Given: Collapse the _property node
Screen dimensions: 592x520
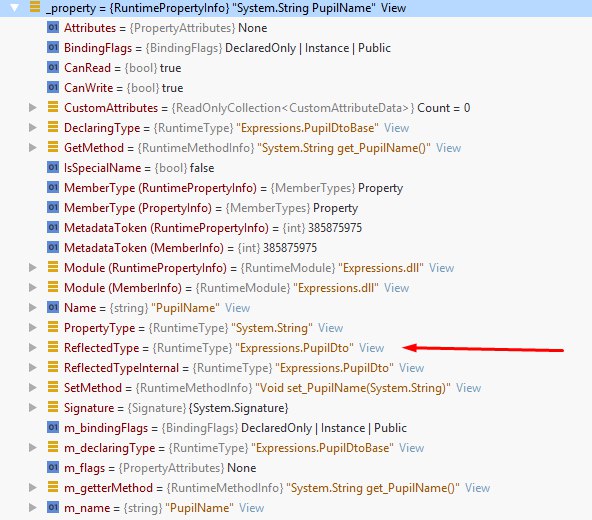Looking at the screenshot, I should click(x=14, y=8).
